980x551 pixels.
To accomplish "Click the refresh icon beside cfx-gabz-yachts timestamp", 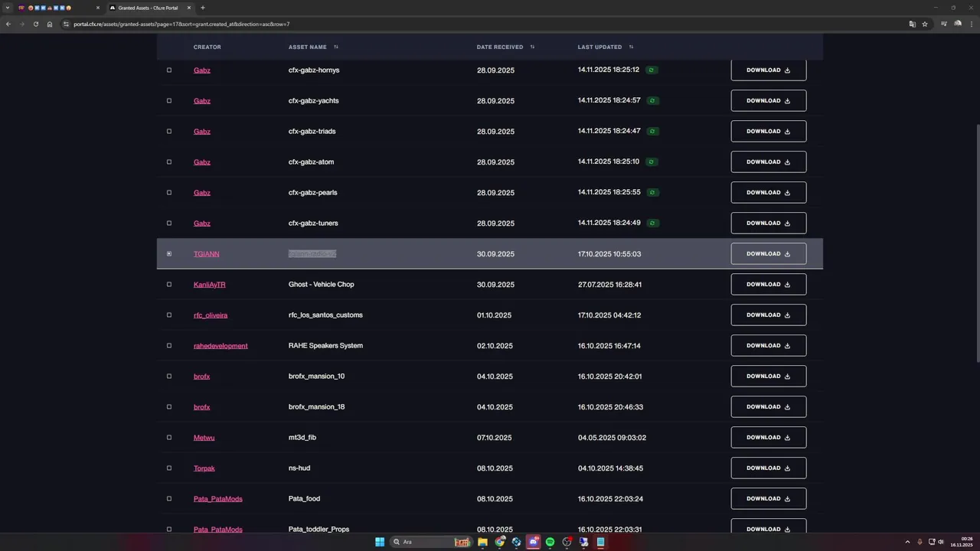I will tap(652, 100).
